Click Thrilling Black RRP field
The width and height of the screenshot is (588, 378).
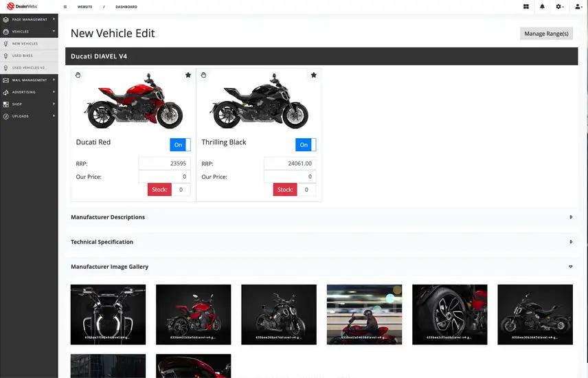coord(291,164)
